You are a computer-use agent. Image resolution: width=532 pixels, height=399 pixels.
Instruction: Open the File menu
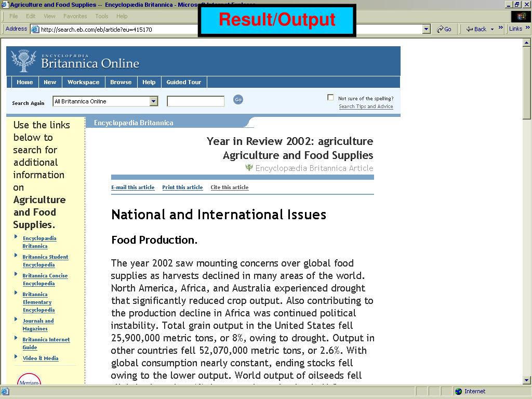(14, 16)
